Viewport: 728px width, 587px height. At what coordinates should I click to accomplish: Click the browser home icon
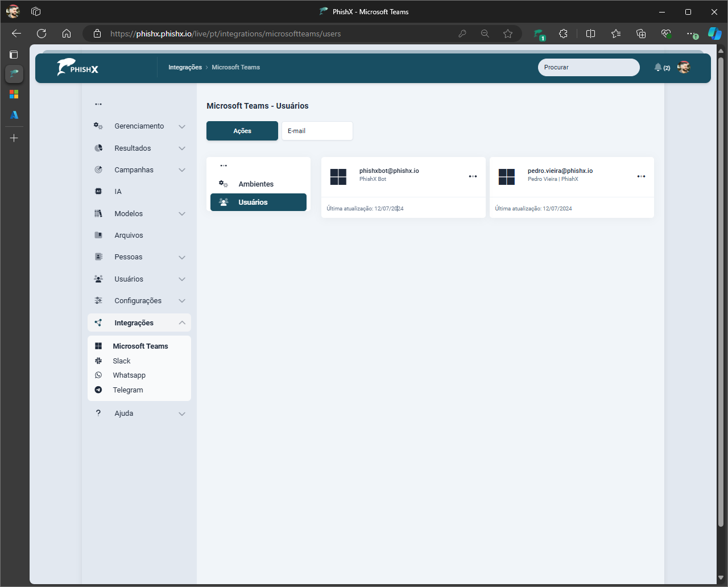pos(67,34)
